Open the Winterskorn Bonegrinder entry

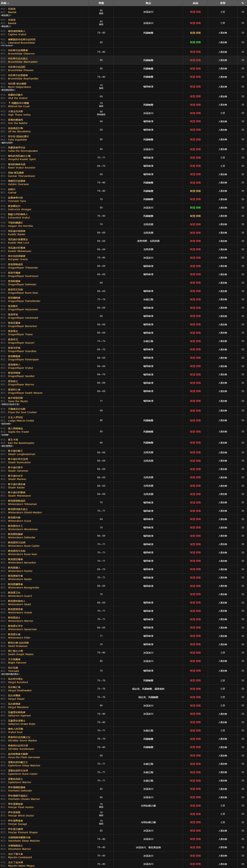click(x=24, y=588)
